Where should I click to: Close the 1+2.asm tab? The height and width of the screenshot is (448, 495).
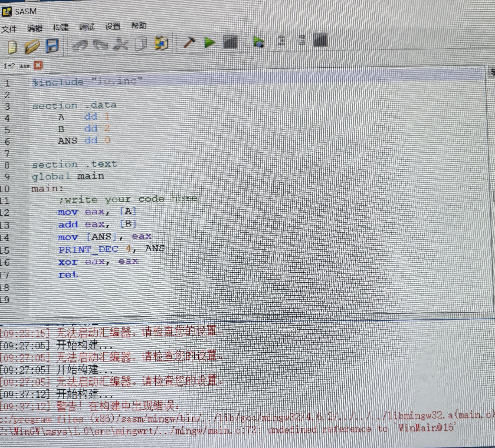point(38,65)
